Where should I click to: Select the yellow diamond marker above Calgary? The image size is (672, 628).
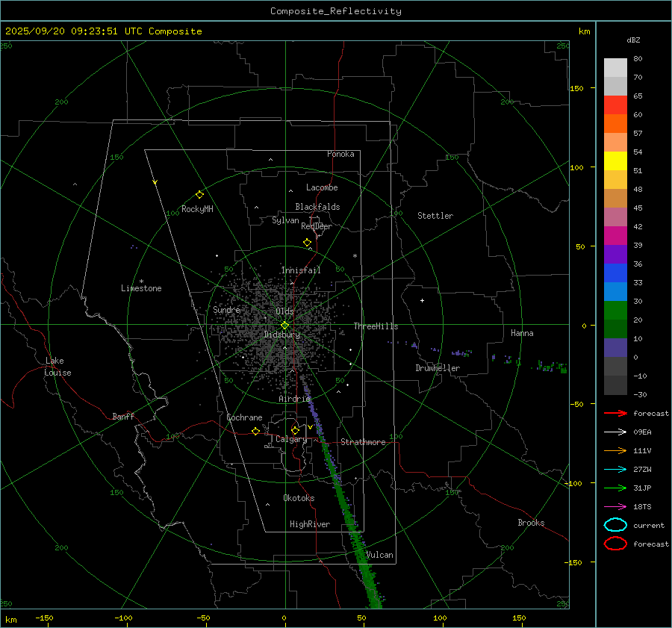click(x=295, y=430)
